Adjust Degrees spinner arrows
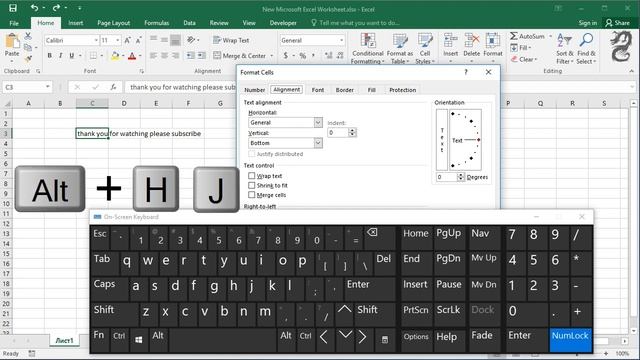The image size is (640, 360). (461, 177)
